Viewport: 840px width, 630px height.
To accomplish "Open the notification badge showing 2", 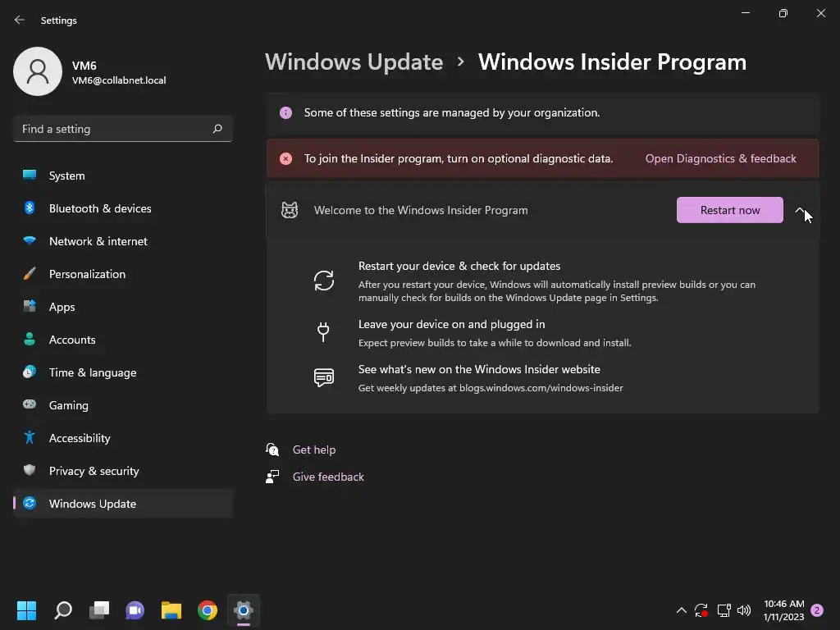I will 817,610.
